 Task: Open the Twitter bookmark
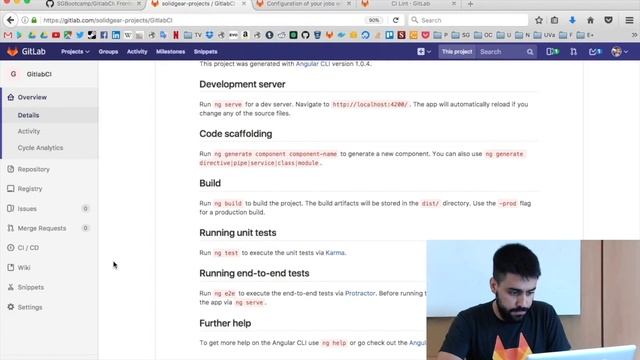coord(80,35)
